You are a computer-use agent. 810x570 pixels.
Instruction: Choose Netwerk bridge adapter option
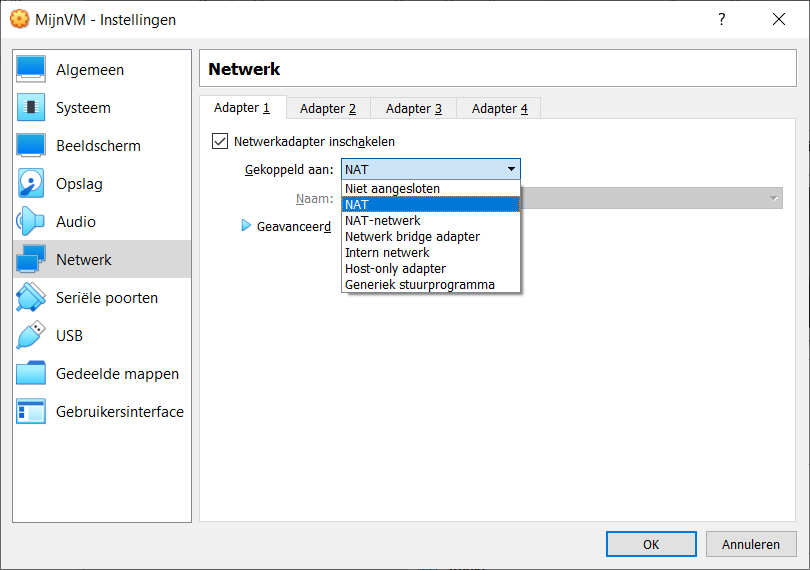tap(412, 237)
